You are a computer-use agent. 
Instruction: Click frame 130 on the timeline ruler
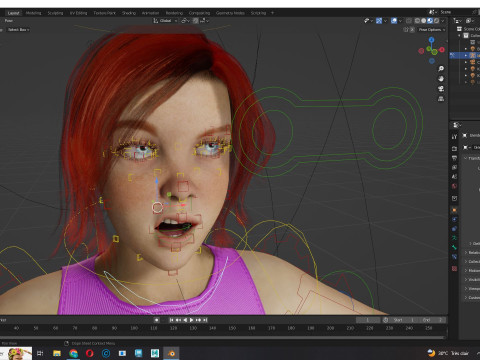(193, 328)
